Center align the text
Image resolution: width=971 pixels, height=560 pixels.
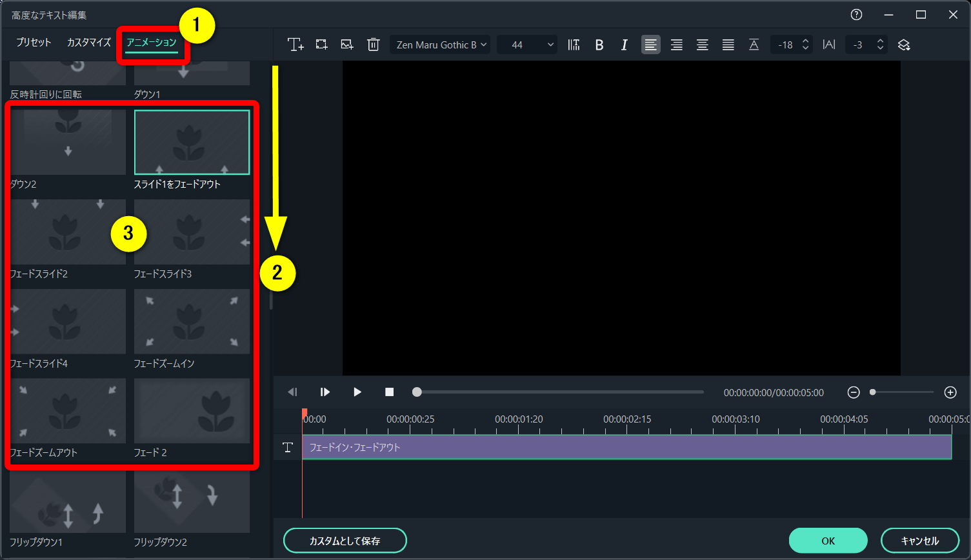coord(702,45)
